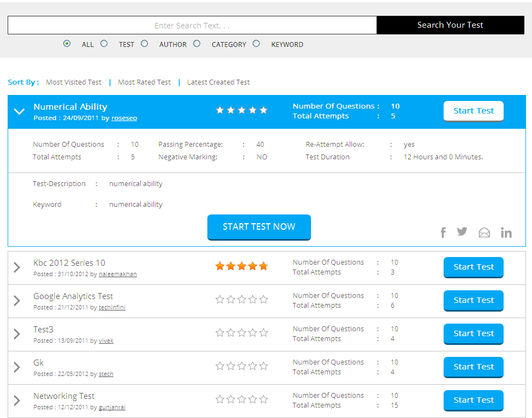Click the Search Your Test button
Screen dimensions: 532x418
point(450,25)
